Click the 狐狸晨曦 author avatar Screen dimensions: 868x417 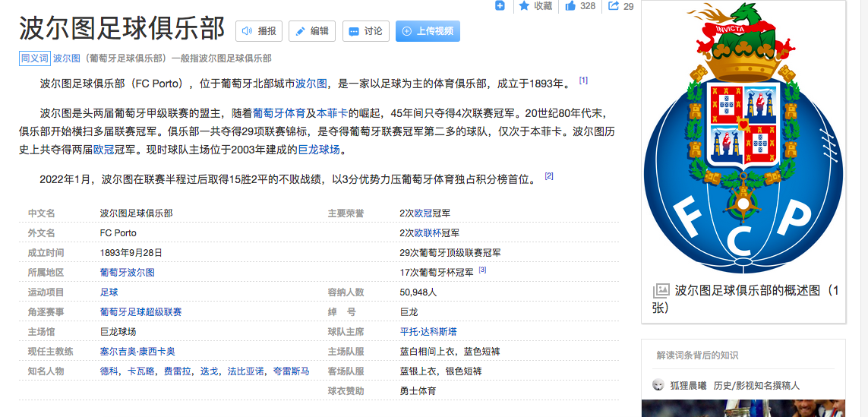tap(658, 385)
